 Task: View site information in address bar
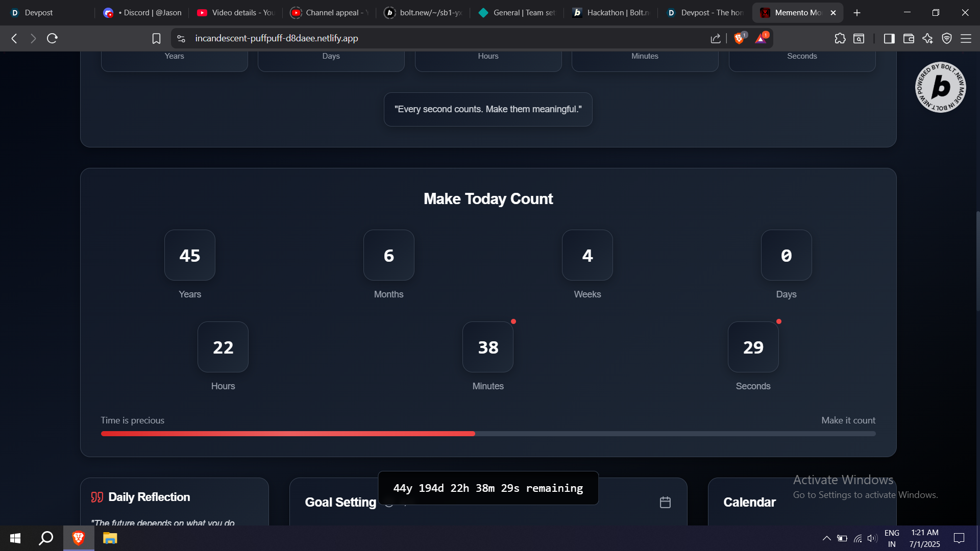pos(181,38)
